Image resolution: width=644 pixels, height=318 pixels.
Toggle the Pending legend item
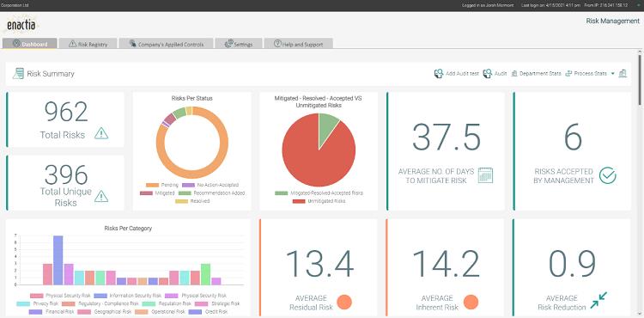point(162,186)
